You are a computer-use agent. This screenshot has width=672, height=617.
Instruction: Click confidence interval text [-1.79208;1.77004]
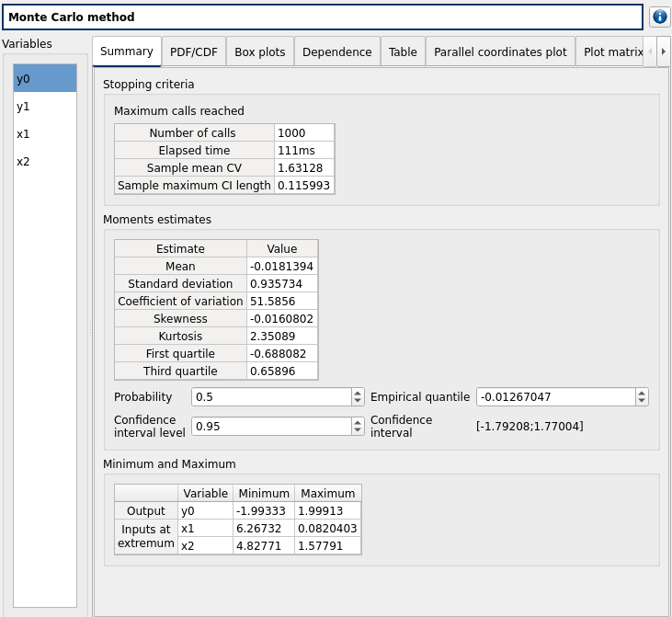[x=530, y=426]
